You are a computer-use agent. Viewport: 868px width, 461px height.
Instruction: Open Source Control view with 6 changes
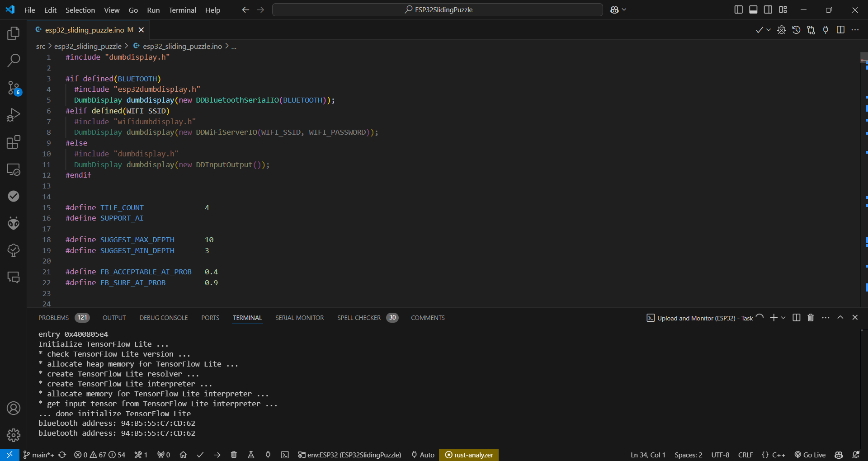coord(14,88)
